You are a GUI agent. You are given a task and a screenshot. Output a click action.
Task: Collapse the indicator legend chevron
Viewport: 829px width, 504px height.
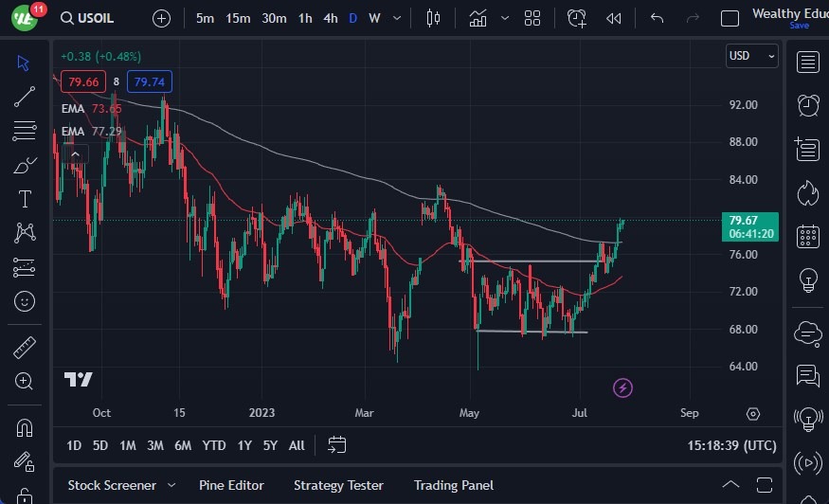click(75, 153)
